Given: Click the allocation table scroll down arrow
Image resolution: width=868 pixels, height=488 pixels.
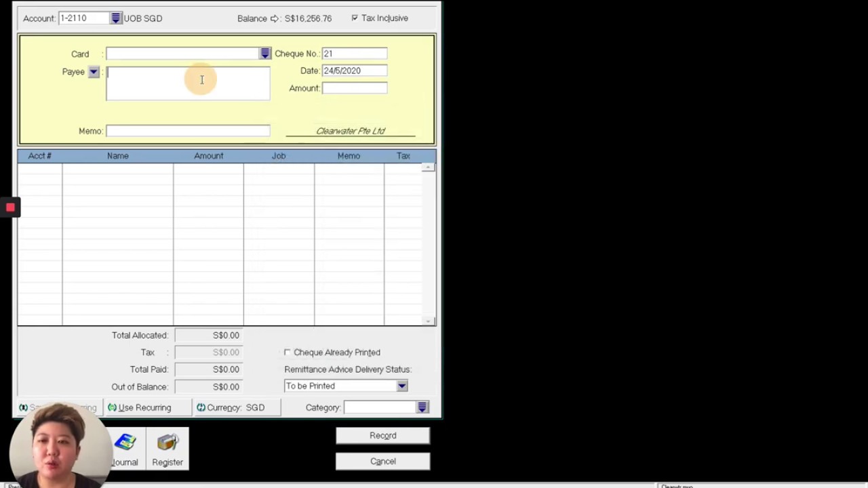Looking at the screenshot, I should click(x=429, y=321).
